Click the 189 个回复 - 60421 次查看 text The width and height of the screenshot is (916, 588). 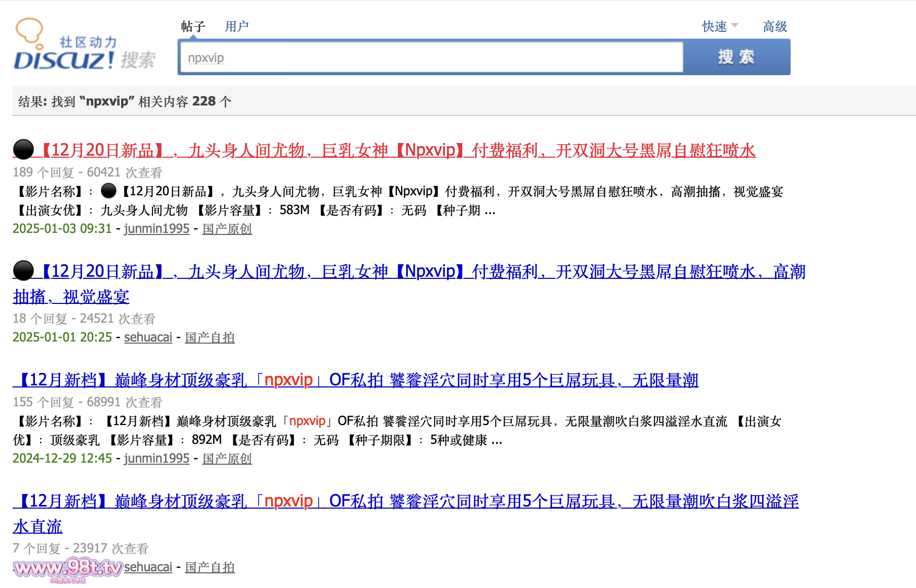pos(88,172)
